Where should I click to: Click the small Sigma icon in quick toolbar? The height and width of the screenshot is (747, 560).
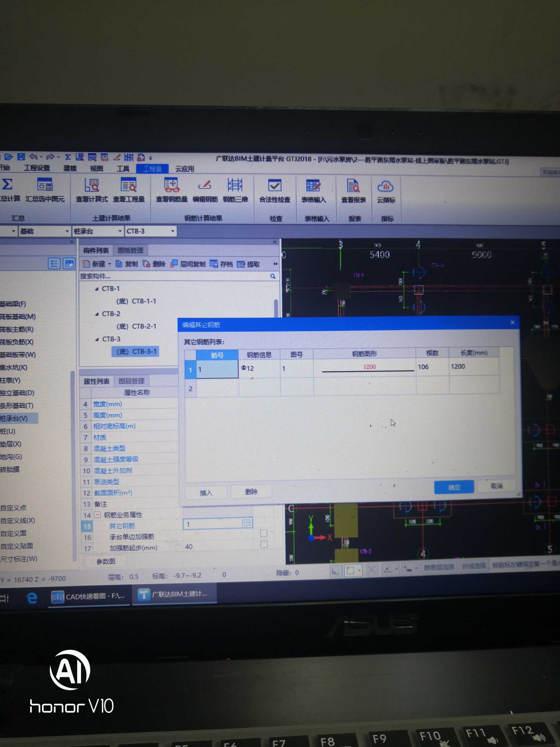click(x=68, y=157)
